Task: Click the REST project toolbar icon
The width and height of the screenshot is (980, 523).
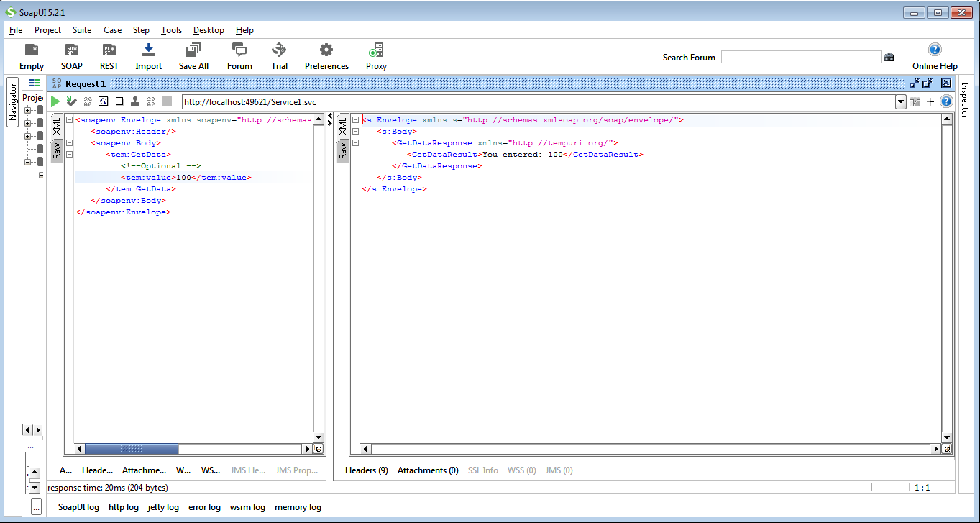Action: pyautogui.click(x=109, y=56)
